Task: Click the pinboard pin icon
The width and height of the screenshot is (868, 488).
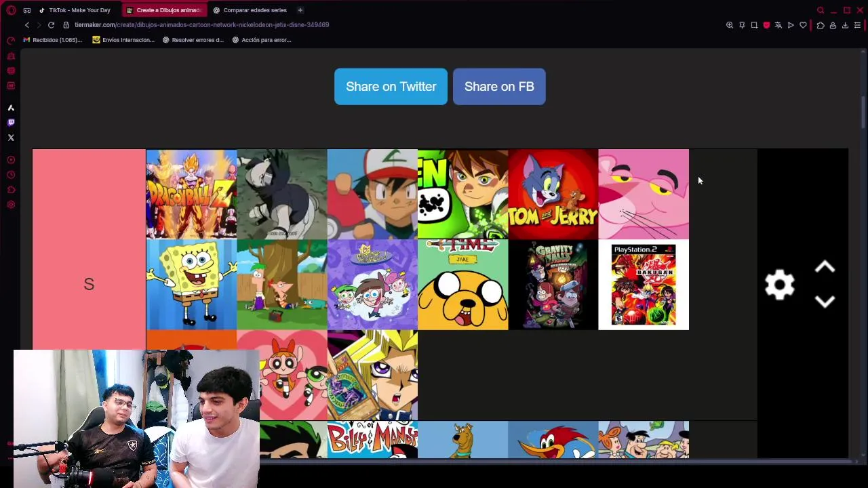Action: coord(742,25)
